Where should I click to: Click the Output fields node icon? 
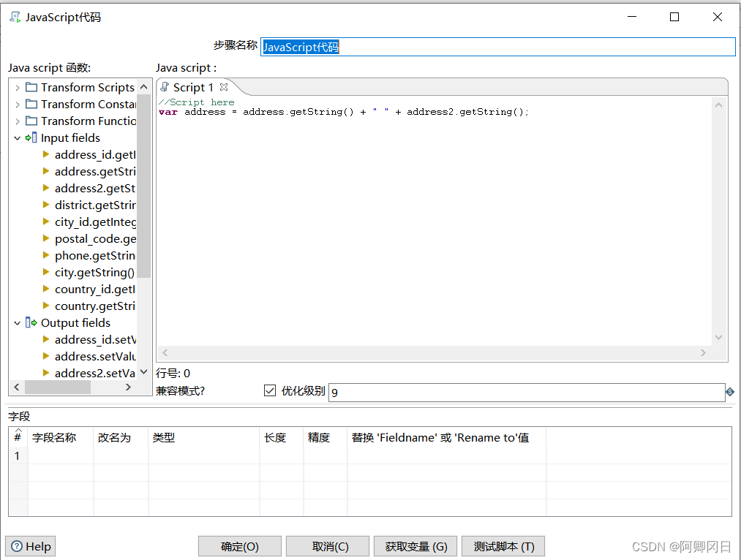click(31, 323)
